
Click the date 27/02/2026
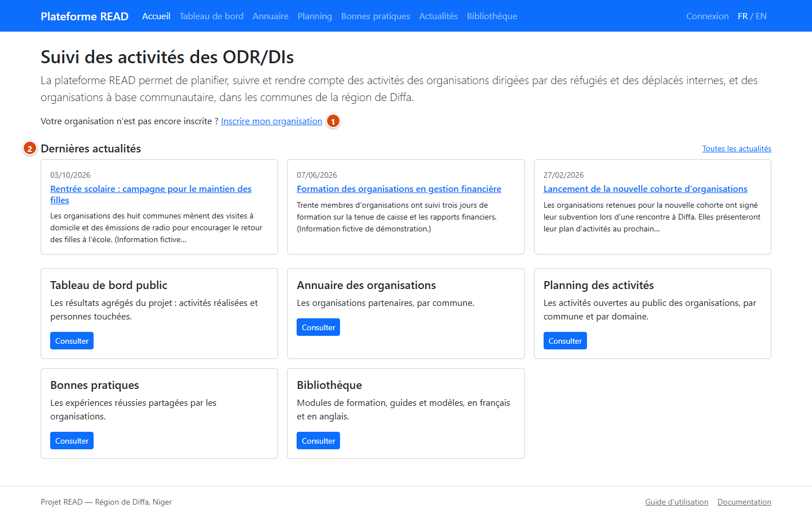563,176
